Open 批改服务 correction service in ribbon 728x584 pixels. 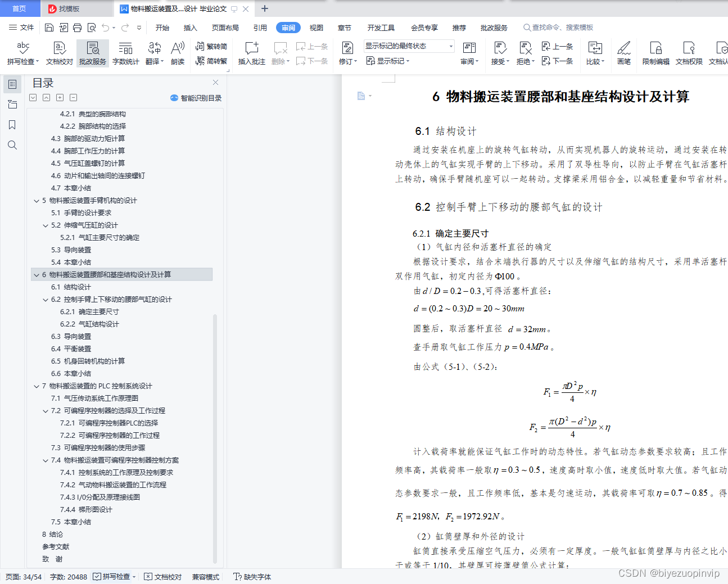[x=93, y=53]
